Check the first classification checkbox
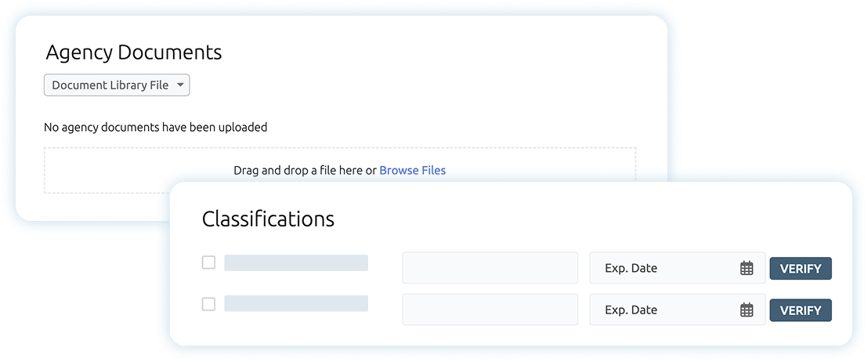The image size is (868, 362). point(208,262)
